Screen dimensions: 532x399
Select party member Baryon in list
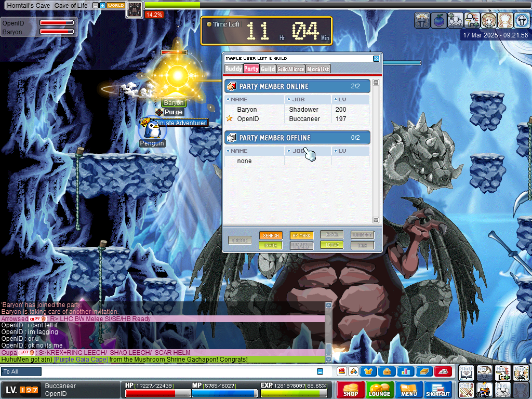click(x=297, y=109)
